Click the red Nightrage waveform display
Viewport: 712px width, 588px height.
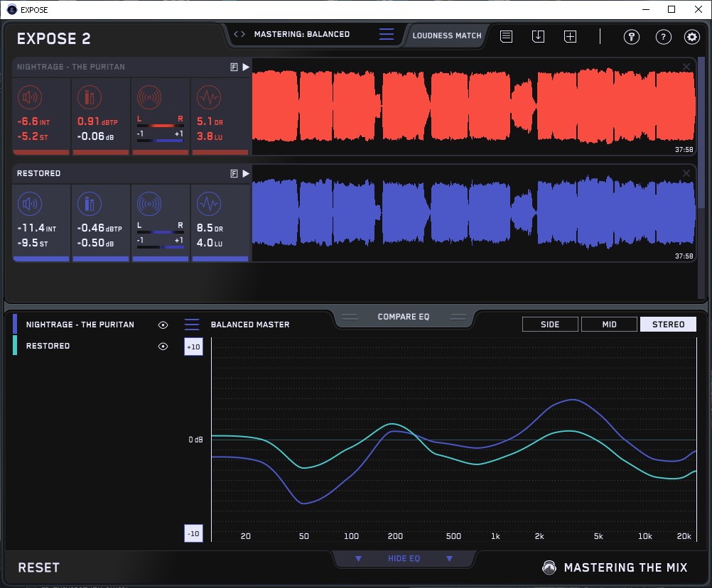click(x=474, y=107)
